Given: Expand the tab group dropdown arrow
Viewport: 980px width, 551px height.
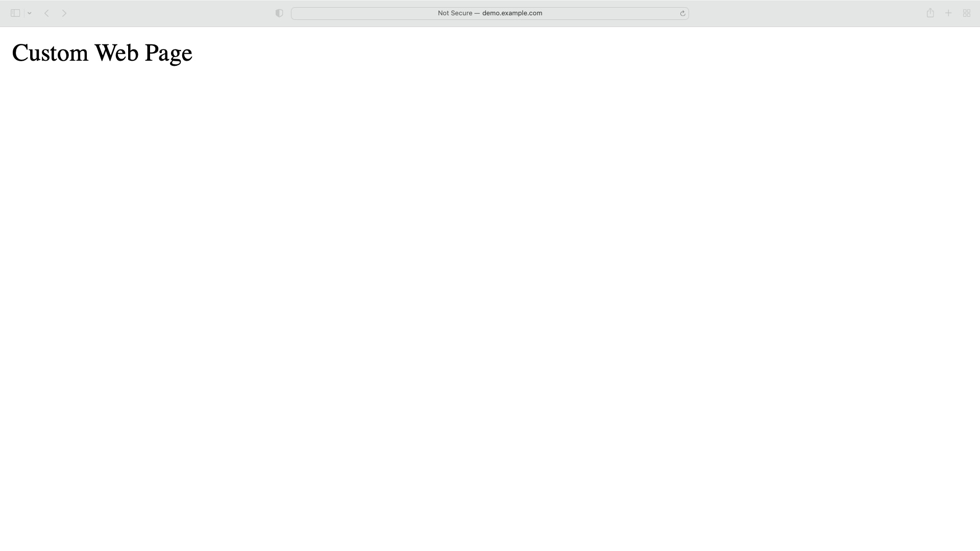Looking at the screenshot, I should 30,13.
